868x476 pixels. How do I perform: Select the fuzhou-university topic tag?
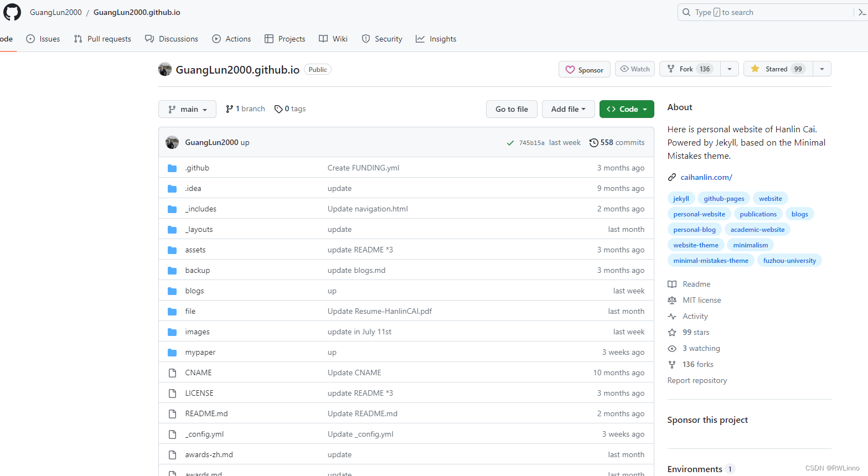(x=789, y=261)
